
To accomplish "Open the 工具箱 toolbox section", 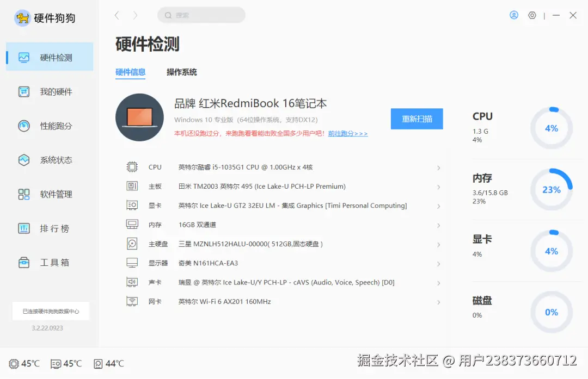I will point(49,262).
